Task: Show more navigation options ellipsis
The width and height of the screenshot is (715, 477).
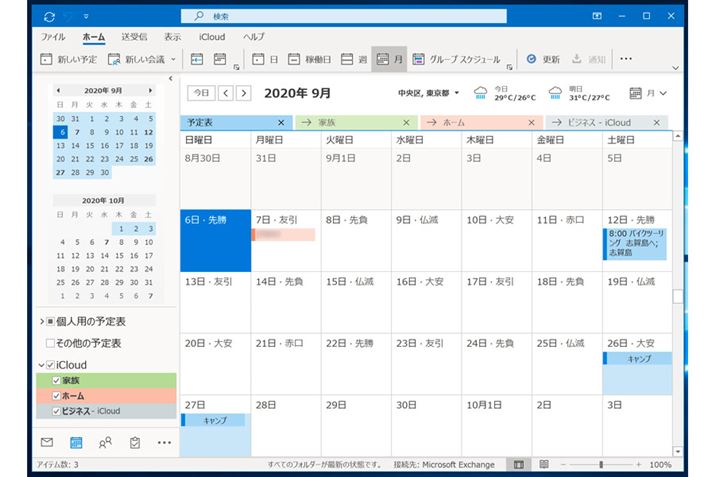Action: [x=164, y=442]
